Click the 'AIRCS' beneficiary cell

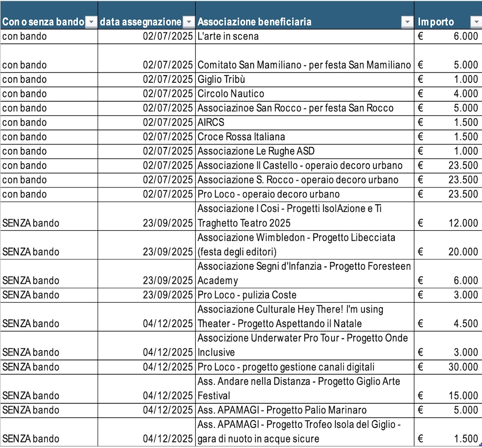coord(211,122)
